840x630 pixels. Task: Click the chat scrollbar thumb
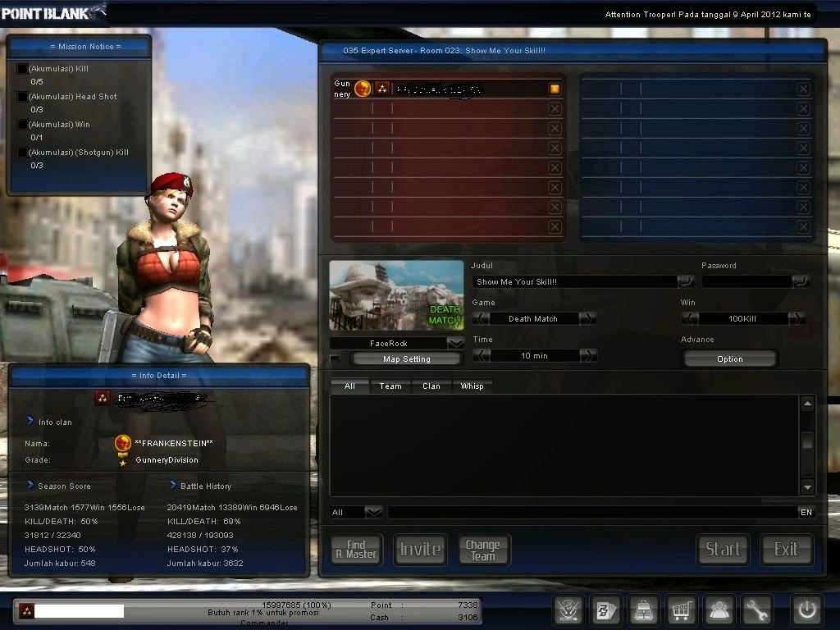tap(807, 441)
